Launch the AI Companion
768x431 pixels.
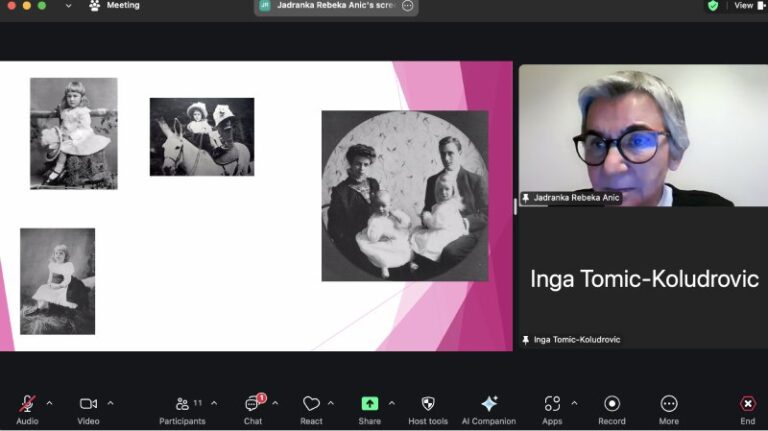(x=489, y=404)
